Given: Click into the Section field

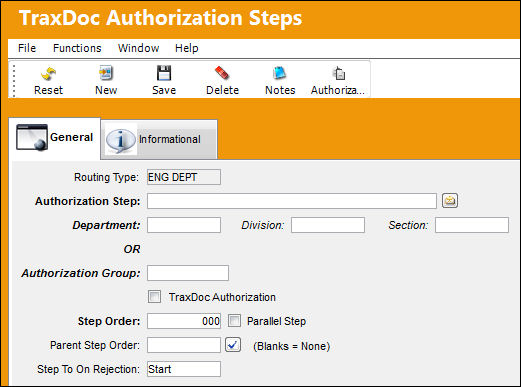Looking at the screenshot, I should pyautogui.click(x=472, y=225).
